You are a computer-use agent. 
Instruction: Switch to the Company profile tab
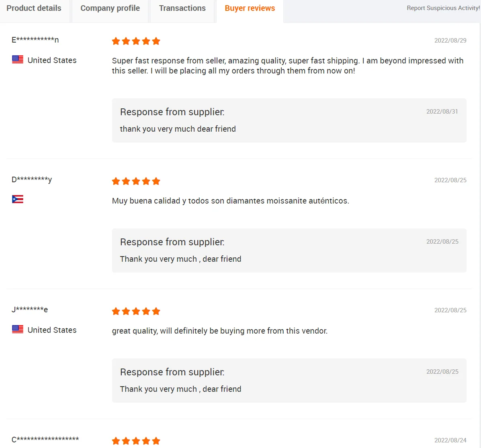click(x=110, y=8)
